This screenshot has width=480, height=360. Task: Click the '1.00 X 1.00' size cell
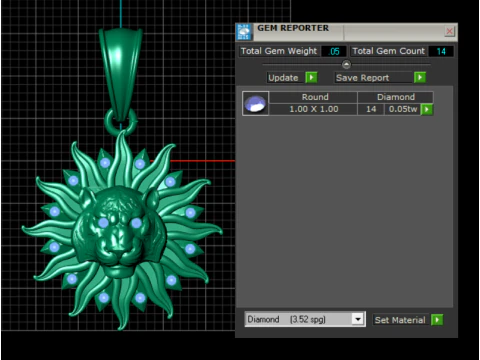[x=313, y=109]
